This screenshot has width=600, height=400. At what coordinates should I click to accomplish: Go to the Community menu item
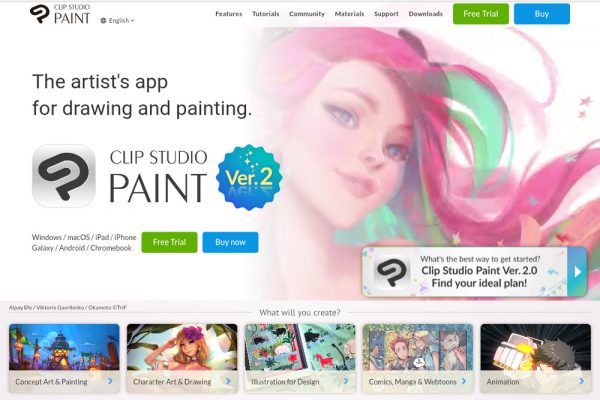click(x=307, y=14)
